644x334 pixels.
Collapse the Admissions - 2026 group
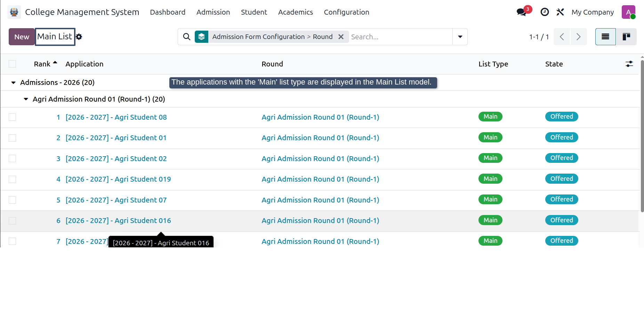pyautogui.click(x=14, y=83)
